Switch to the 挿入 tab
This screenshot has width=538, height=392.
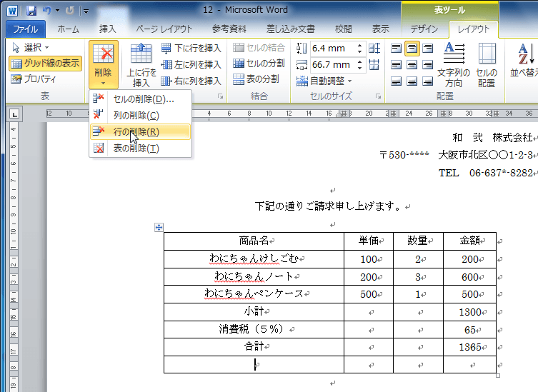(107, 29)
